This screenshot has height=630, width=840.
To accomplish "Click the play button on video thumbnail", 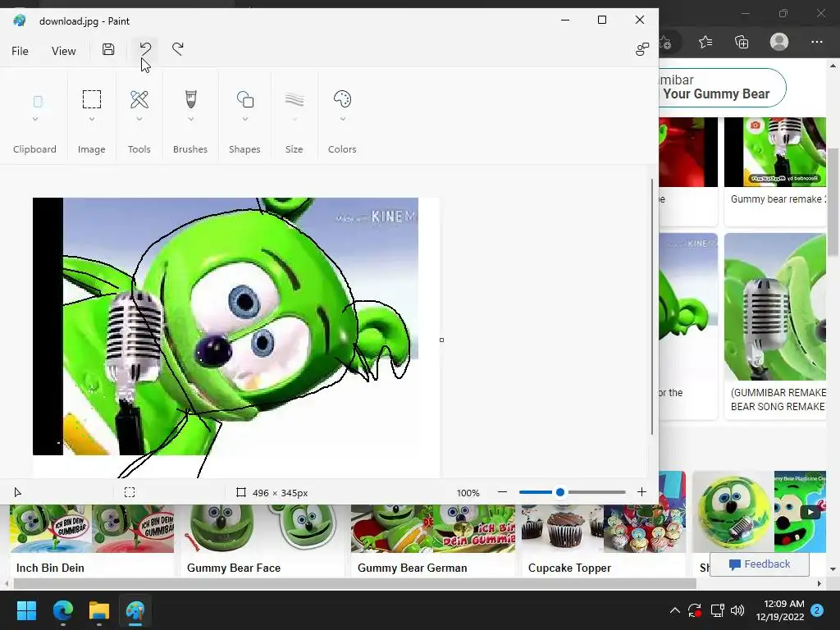I will (x=810, y=512).
